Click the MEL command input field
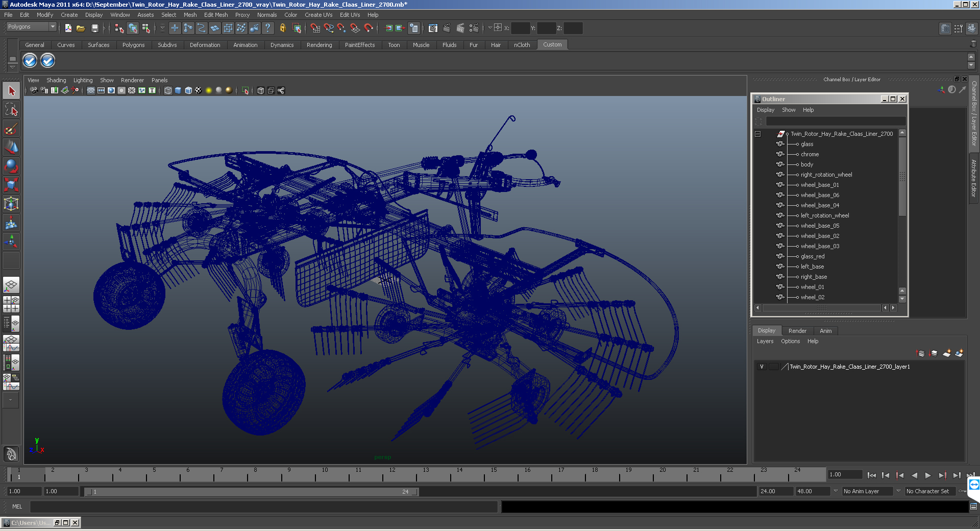Viewport: 980px width, 531px height. pyautogui.click(x=263, y=506)
